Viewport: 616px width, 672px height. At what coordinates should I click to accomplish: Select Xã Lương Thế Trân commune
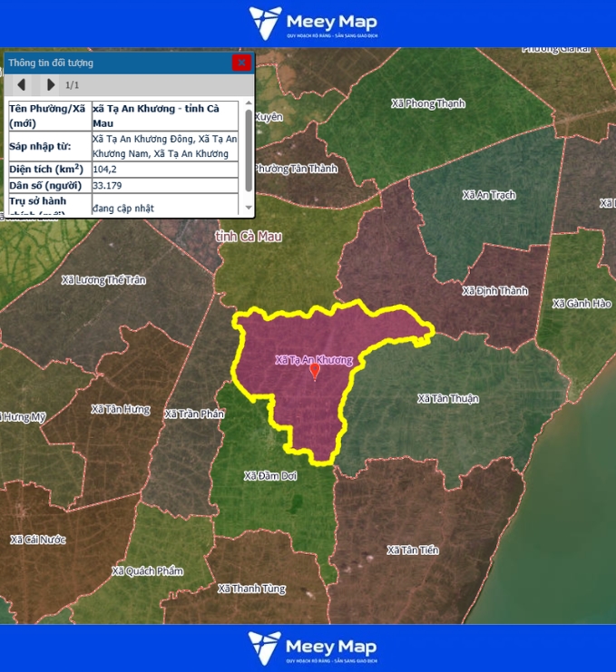coord(103,280)
